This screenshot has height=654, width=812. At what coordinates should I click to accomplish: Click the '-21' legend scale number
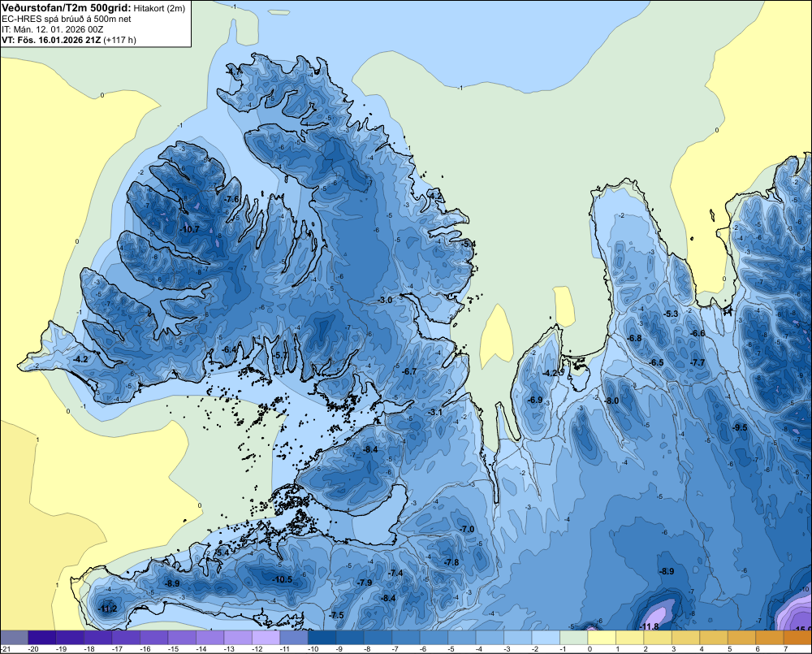point(6,649)
